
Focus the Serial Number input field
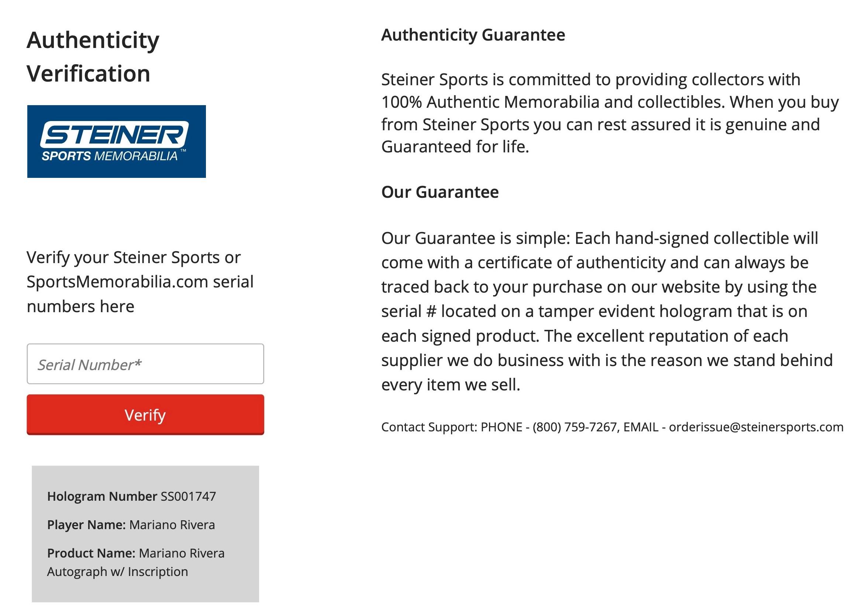click(145, 364)
